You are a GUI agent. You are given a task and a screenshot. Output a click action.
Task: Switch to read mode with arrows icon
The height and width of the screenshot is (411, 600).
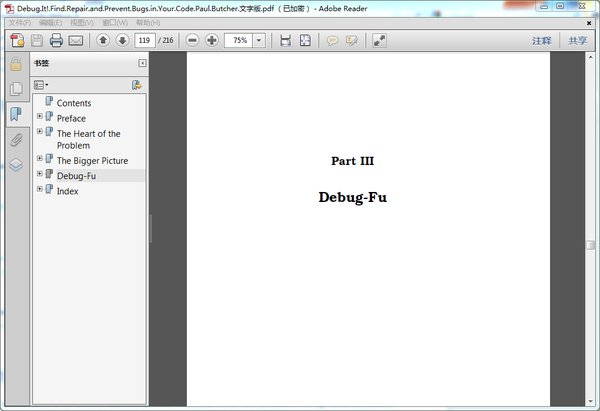(379, 40)
